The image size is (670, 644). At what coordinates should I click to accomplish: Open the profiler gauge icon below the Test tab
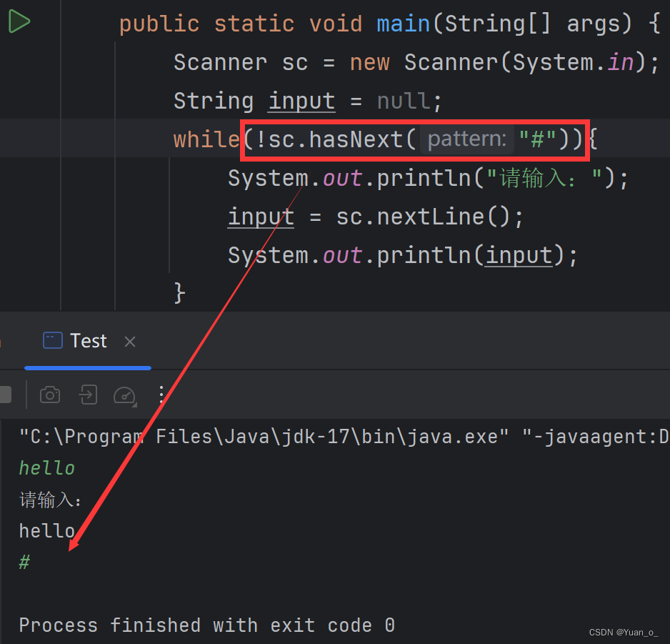(125, 395)
